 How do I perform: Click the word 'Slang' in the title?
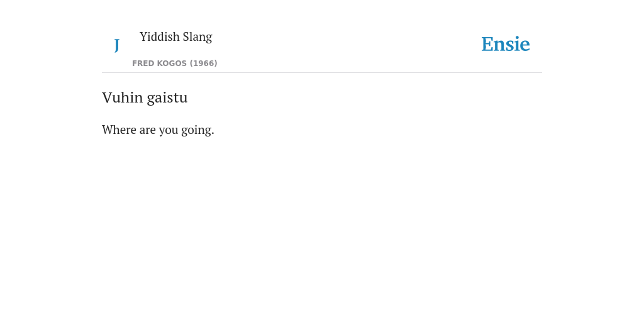(x=197, y=37)
